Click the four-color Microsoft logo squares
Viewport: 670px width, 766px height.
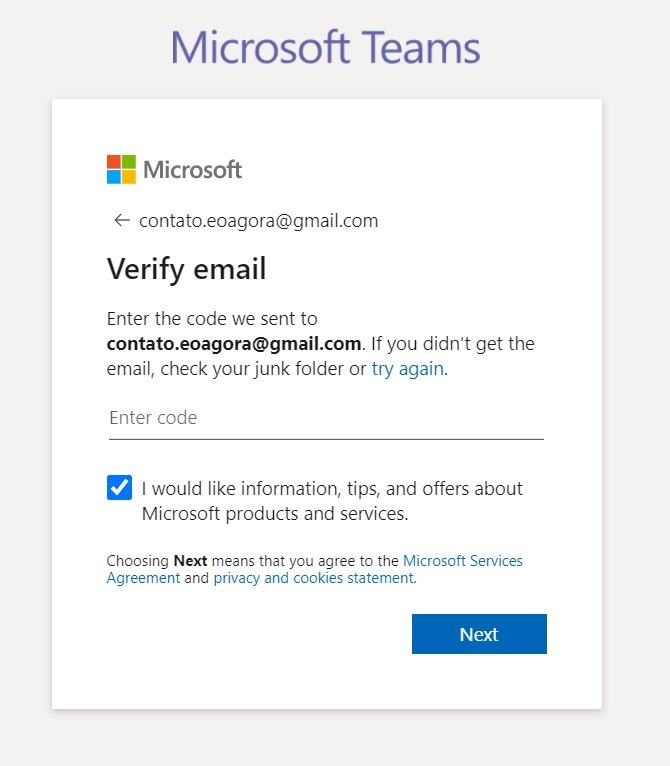point(121,170)
